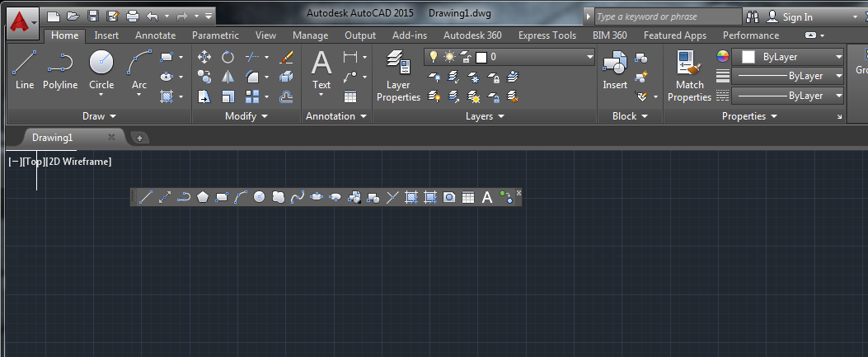The image size is (868, 357).
Task: Toggle layer on/off lightbulb in layer dropdown
Action: tap(434, 57)
